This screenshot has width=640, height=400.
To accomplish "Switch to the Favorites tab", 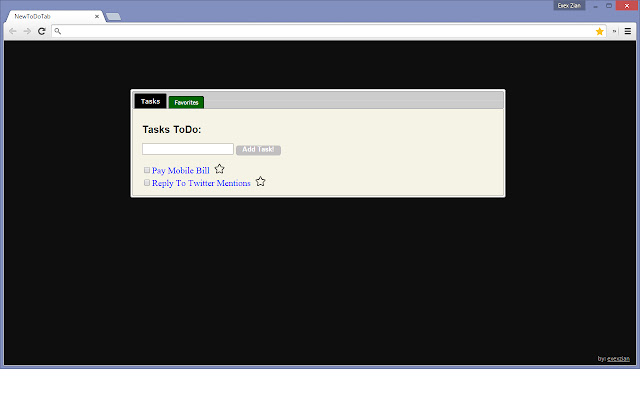I will pyautogui.click(x=186, y=102).
